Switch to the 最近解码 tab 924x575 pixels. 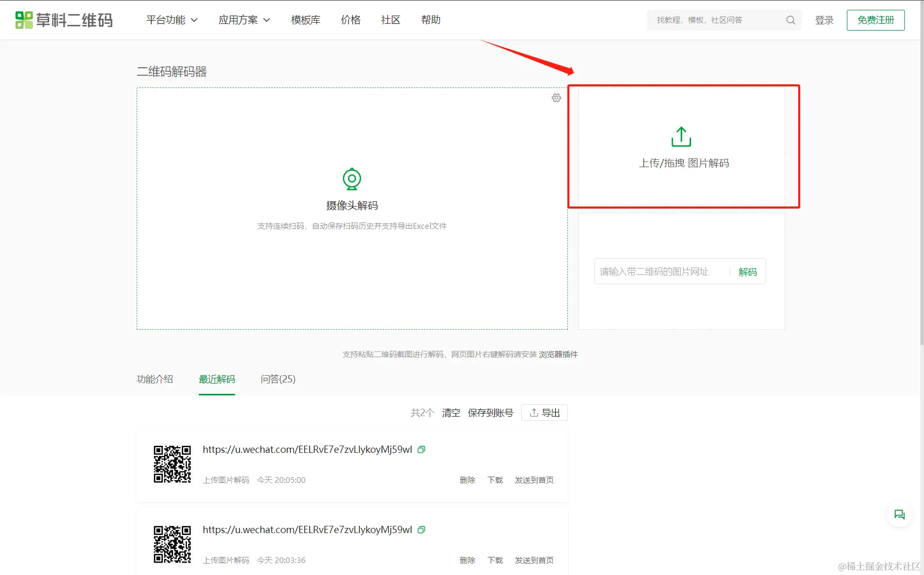point(217,379)
